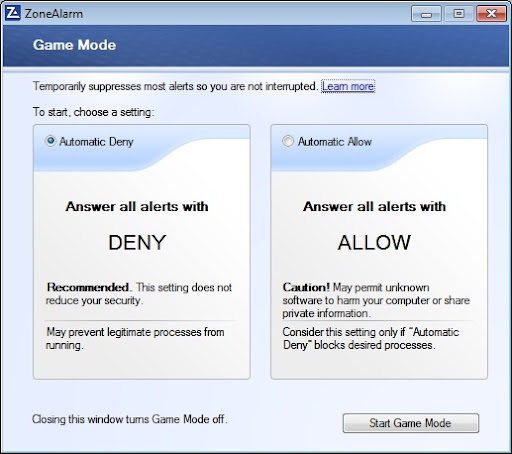512x454 pixels.
Task: Click the bold 'Caution!' warning text
Action: pos(306,287)
